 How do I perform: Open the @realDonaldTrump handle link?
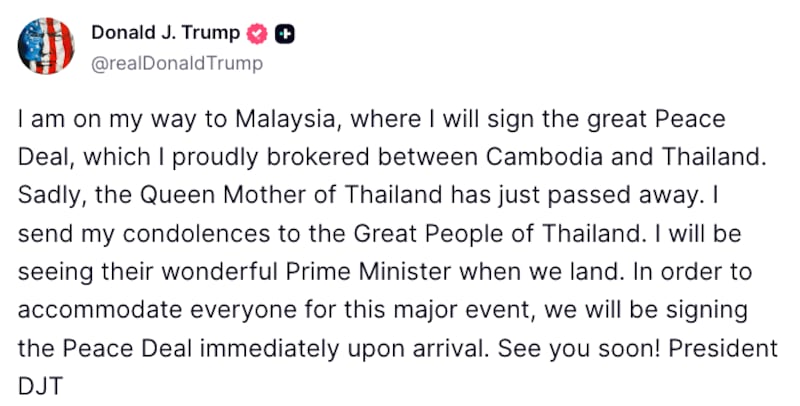(177, 63)
